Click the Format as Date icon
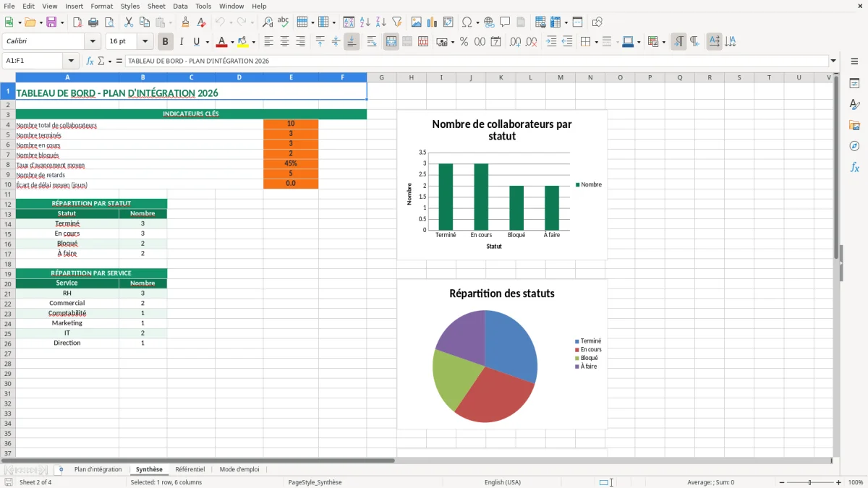Screen dimensions: 868x488 [x=496, y=42]
